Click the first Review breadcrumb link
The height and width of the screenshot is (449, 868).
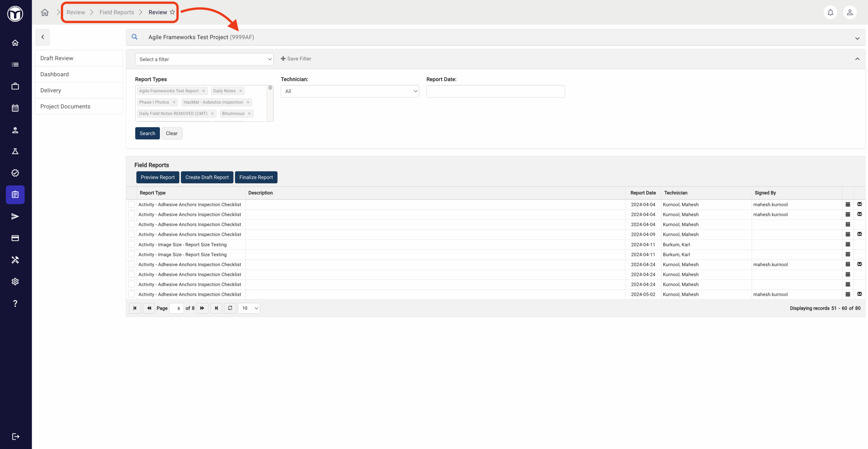click(x=76, y=12)
